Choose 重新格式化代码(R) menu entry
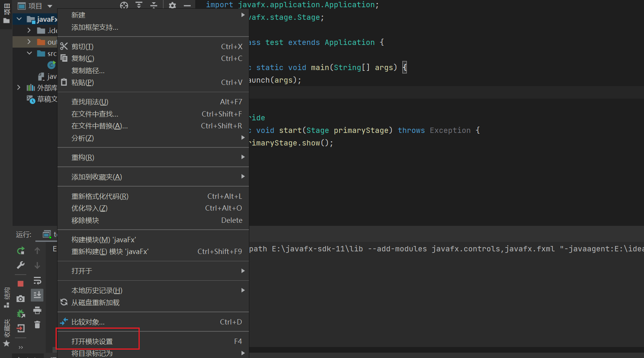This screenshot has height=358, width=644. 153,196
